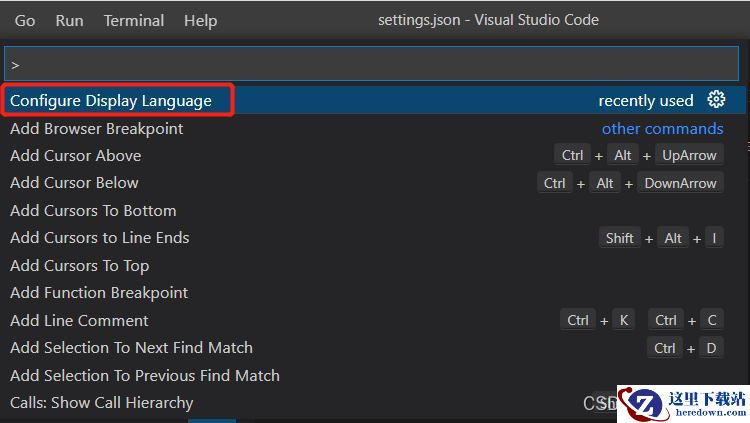Open the Run menu
The height and width of the screenshot is (423, 750).
pyautogui.click(x=69, y=21)
